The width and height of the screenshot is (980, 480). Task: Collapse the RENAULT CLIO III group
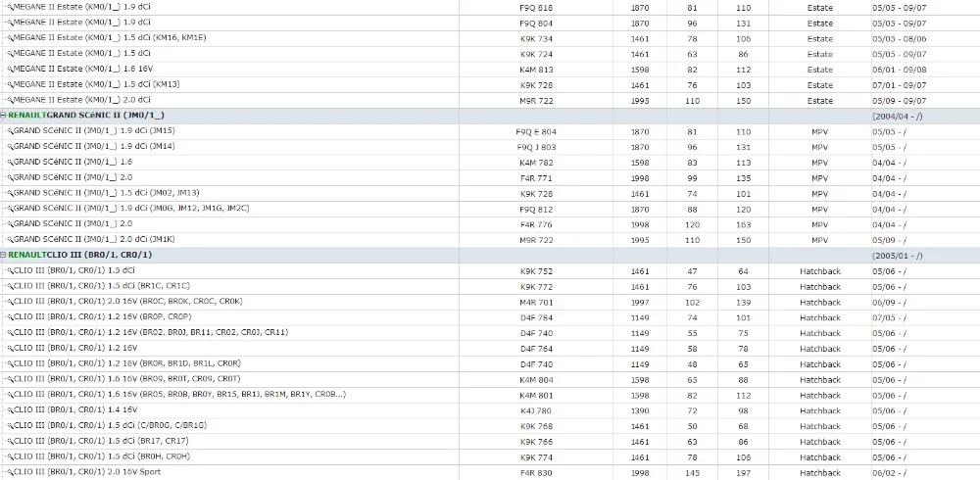pos(4,255)
